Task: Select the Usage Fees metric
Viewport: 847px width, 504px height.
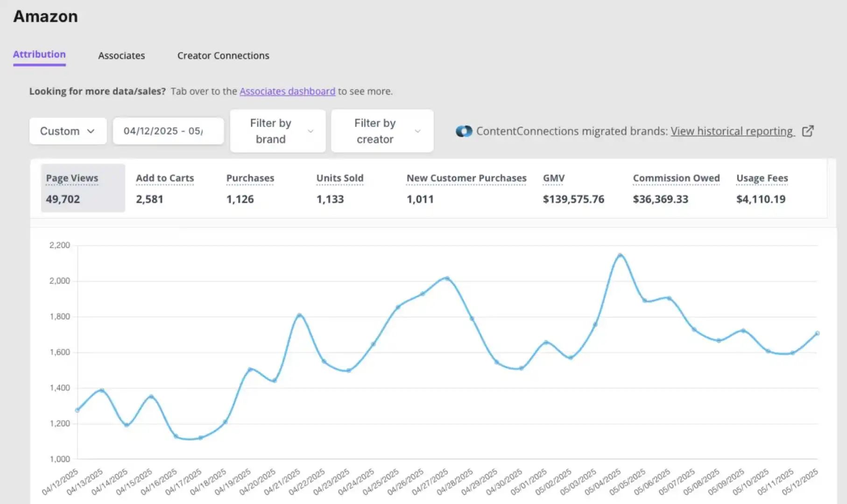Action: [762, 188]
